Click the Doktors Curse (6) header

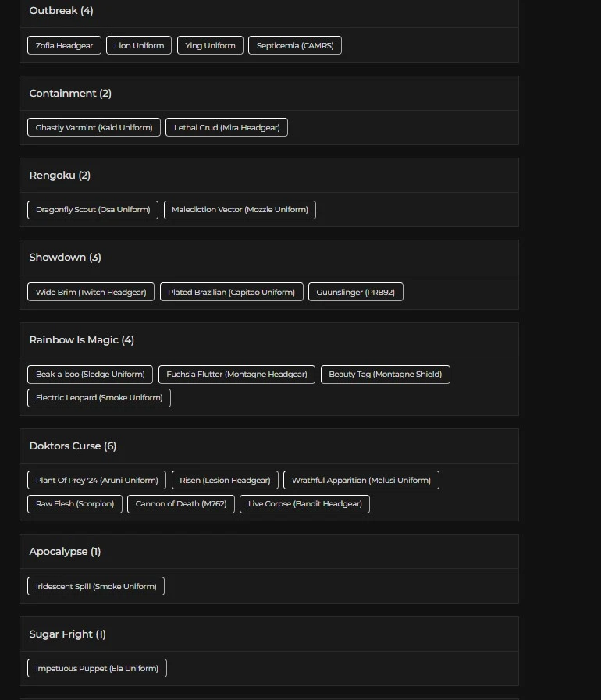[73, 446]
